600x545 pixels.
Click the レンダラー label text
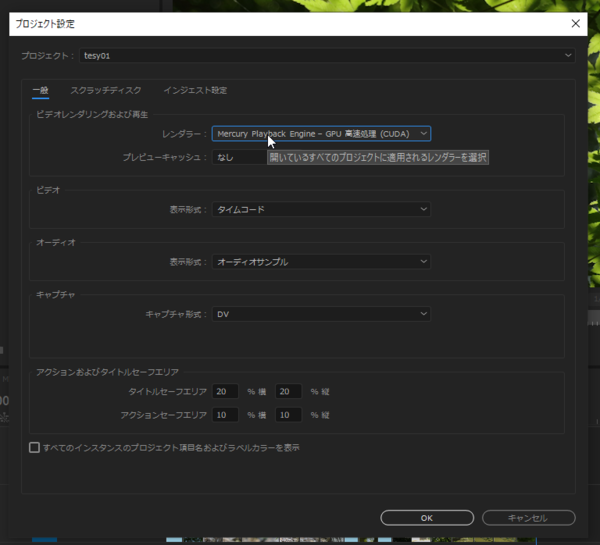(184, 134)
